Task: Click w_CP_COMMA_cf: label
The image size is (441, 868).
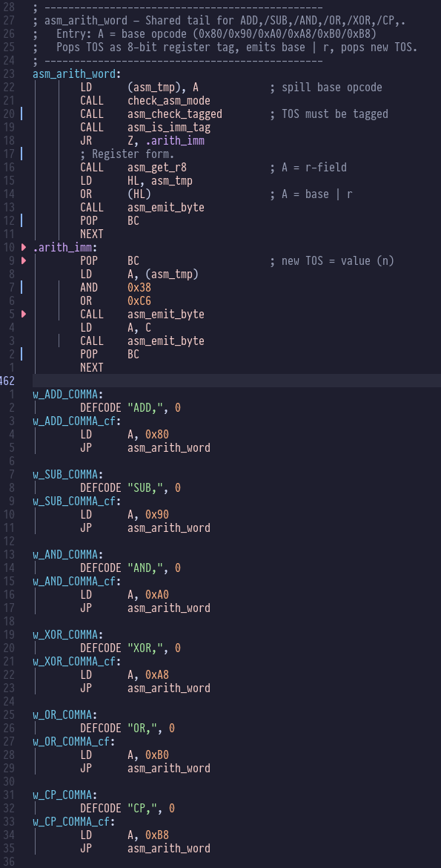Action: [74, 821]
